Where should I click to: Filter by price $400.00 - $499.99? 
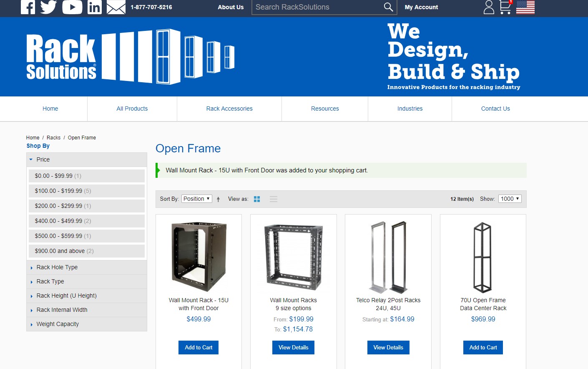(x=87, y=221)
